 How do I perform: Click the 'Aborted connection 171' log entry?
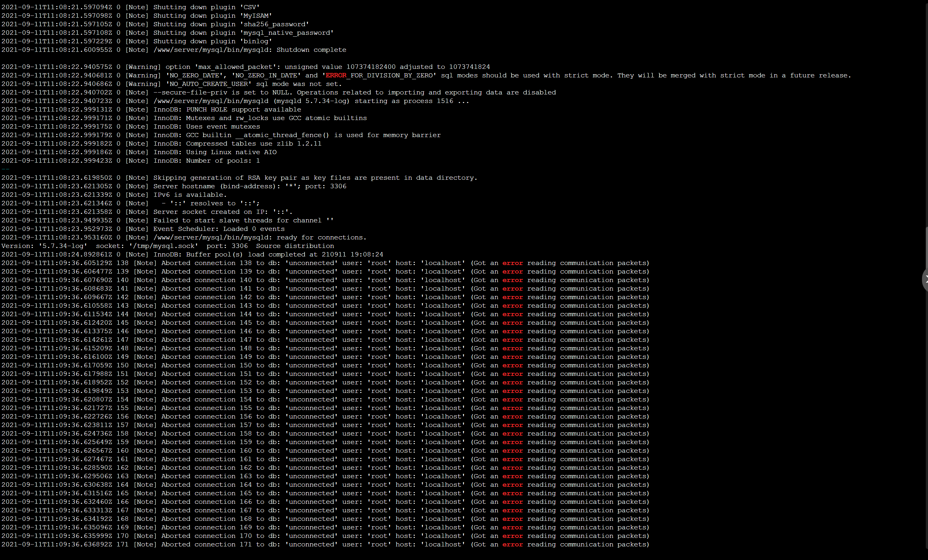[325, 544]
